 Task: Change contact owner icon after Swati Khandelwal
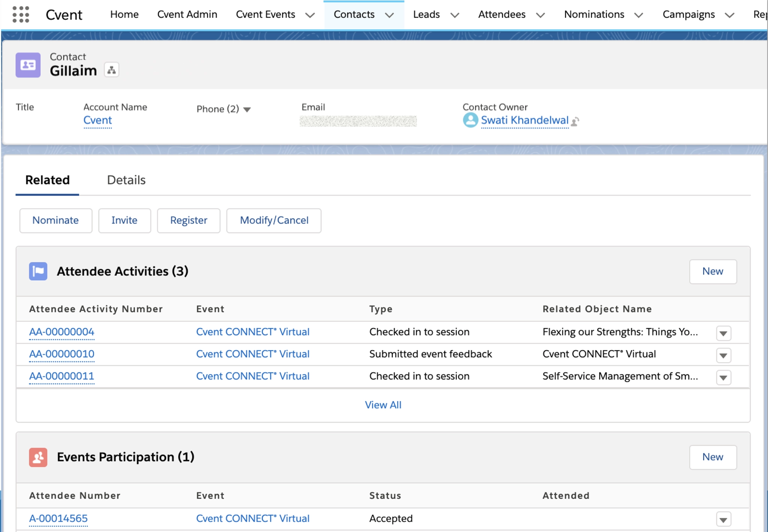pyautogui.click(x=575, y=121)
